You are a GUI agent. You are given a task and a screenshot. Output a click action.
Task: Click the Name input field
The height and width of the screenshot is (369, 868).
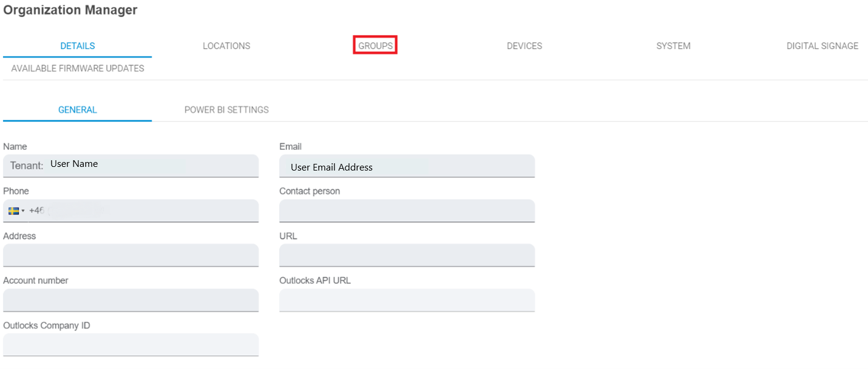152,165
